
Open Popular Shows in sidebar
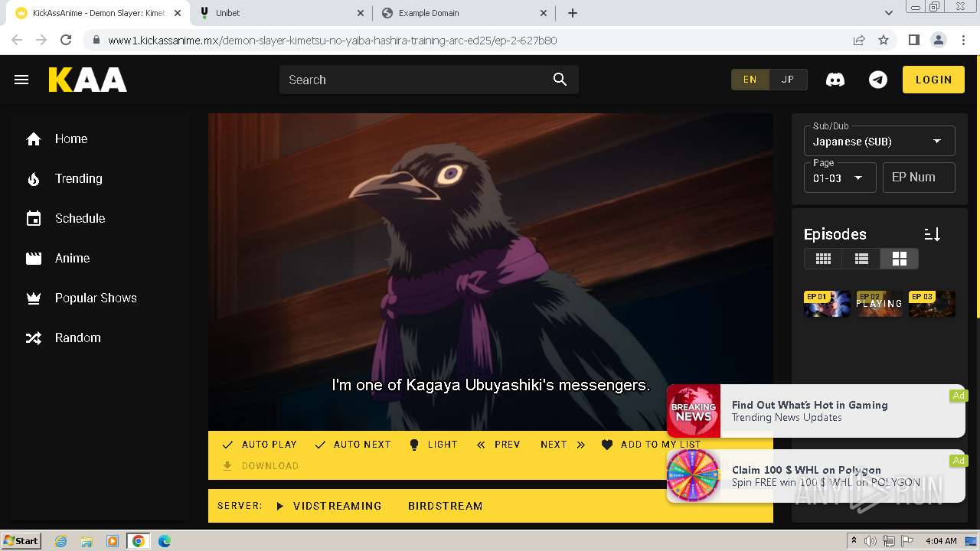tap(100, 298)
